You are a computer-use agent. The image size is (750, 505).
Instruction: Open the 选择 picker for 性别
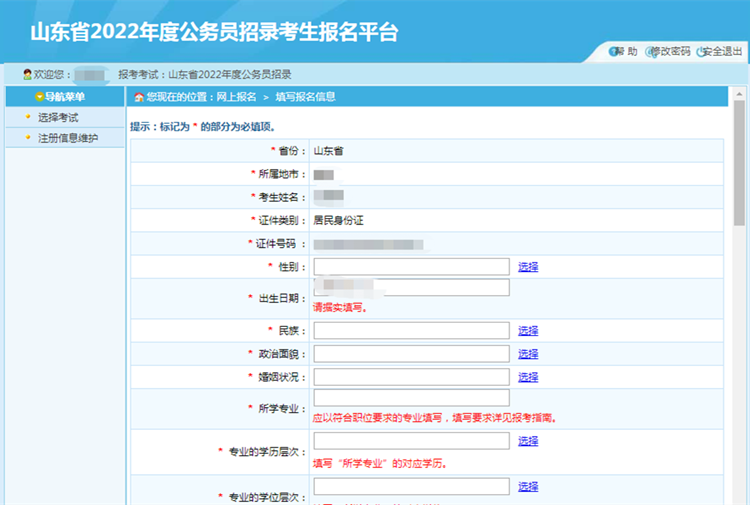528,267
